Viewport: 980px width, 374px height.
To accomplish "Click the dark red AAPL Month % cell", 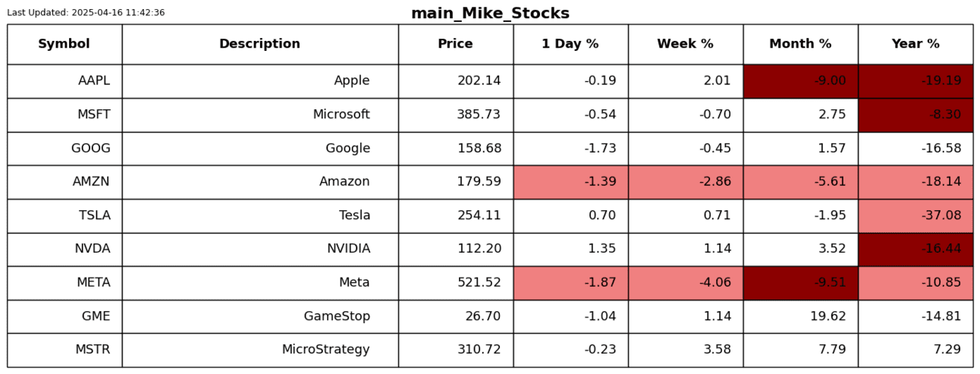I will [x=800, y=81].
